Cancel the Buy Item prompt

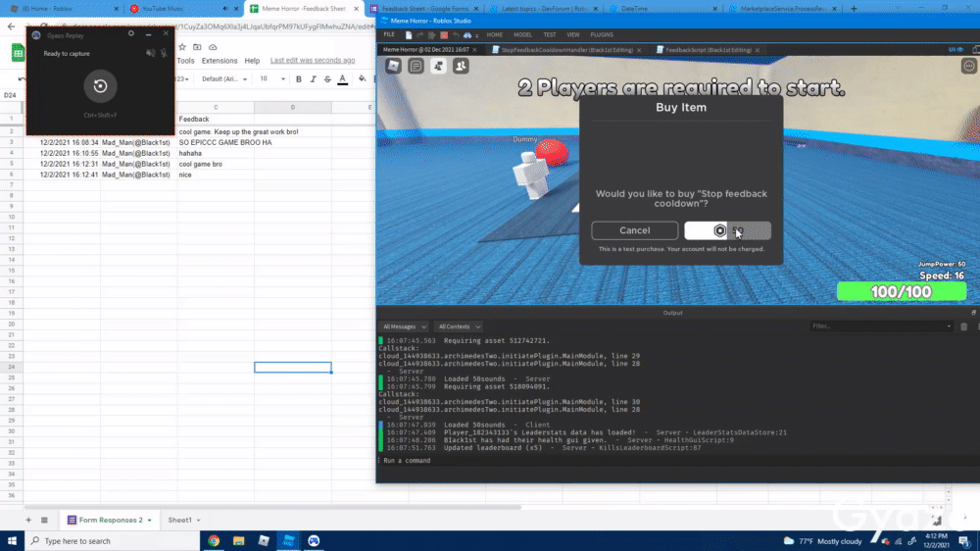[634, 230]
